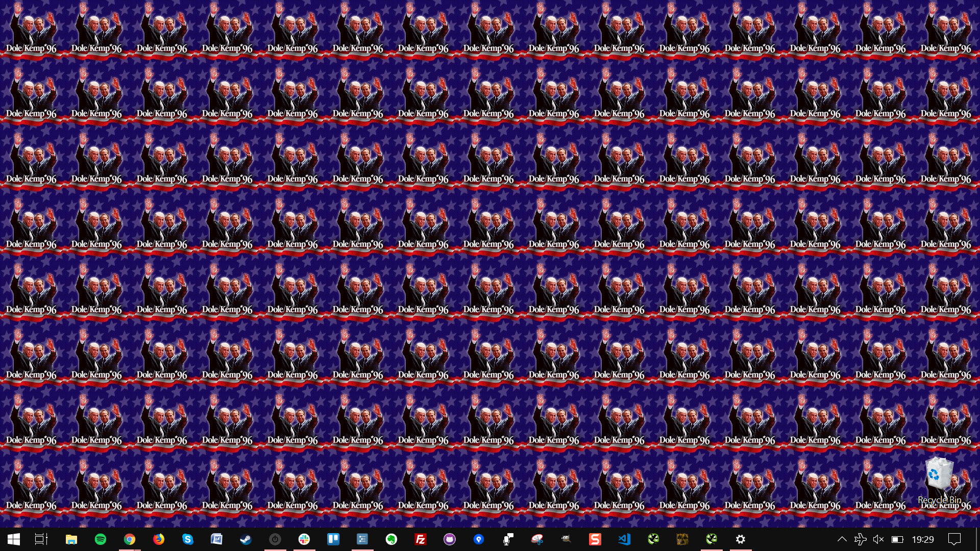
Task: Click the Show Desktop strip at taskbar end
Action: (x=978, y=539)
